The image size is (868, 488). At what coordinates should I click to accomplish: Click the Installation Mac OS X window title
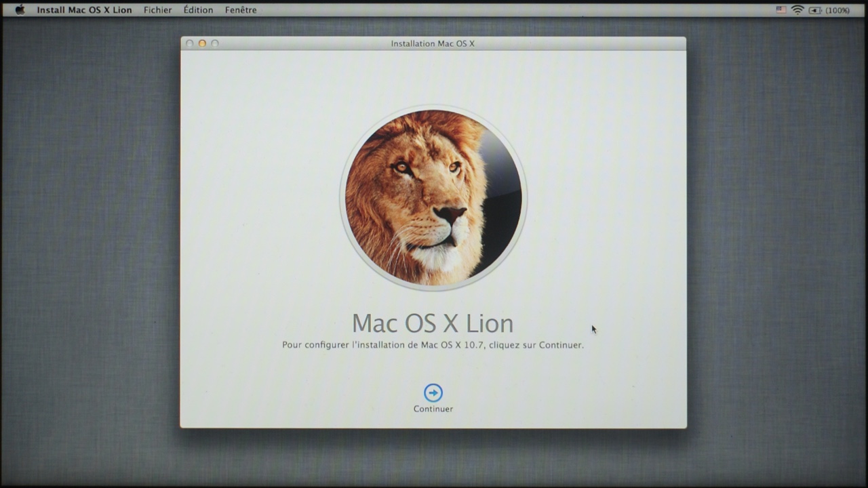coord(433,43)
